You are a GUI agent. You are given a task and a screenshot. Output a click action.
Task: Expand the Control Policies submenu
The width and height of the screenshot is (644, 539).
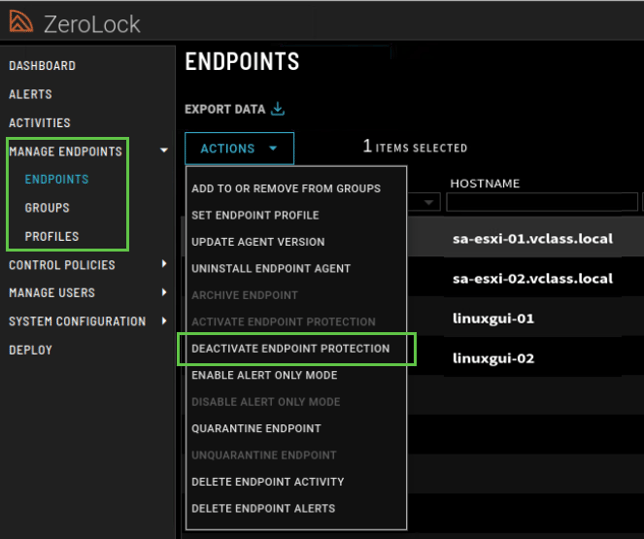click(164, 265)
